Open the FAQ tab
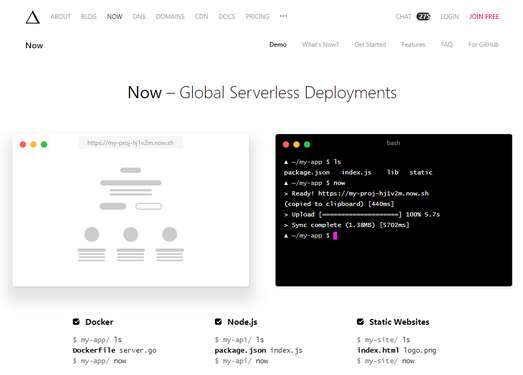This screenshot has height=375, width=523. click(447, 44)
